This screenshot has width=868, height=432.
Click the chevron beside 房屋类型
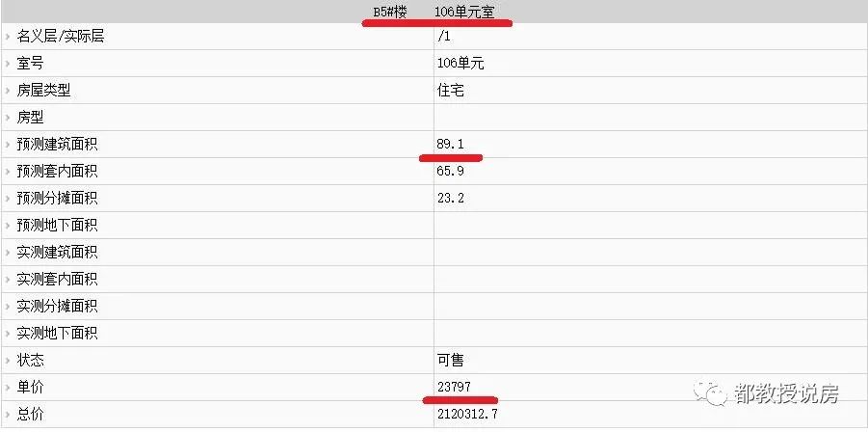(8, 92)
